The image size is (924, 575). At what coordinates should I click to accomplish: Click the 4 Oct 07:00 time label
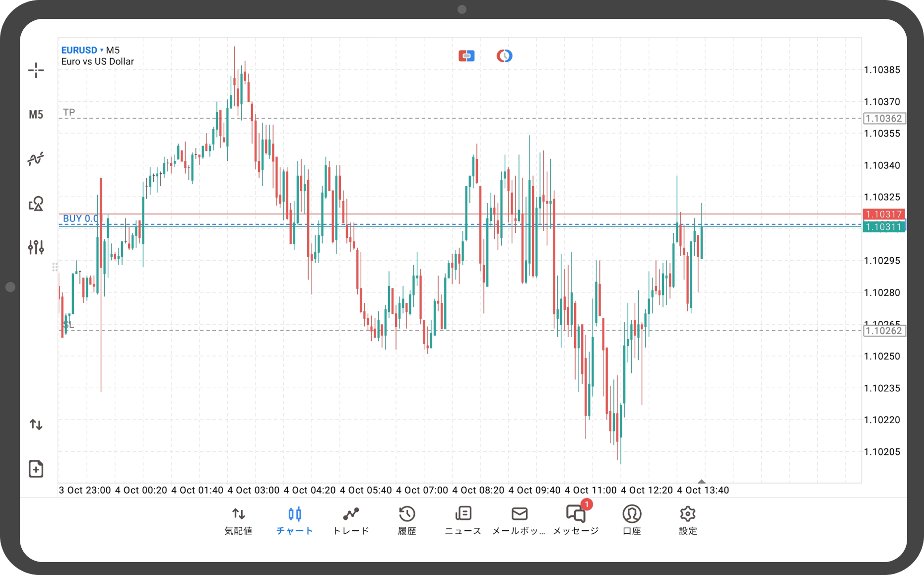pyautogui.click(x=422, y=490)
